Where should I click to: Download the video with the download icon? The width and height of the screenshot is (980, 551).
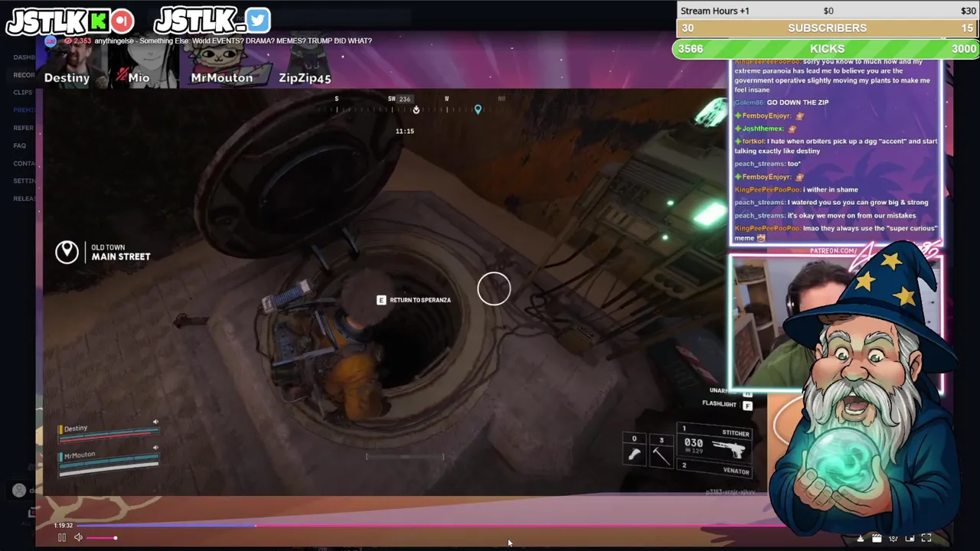[860, 538]
